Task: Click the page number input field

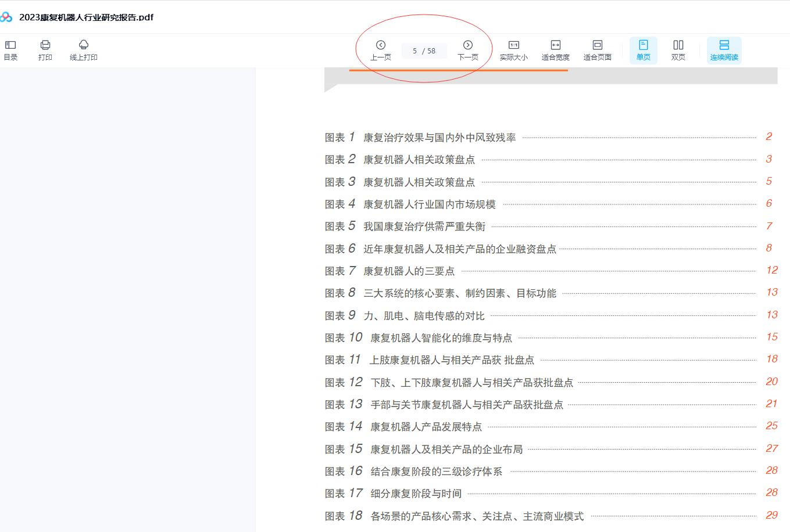Action: [415, 51]
